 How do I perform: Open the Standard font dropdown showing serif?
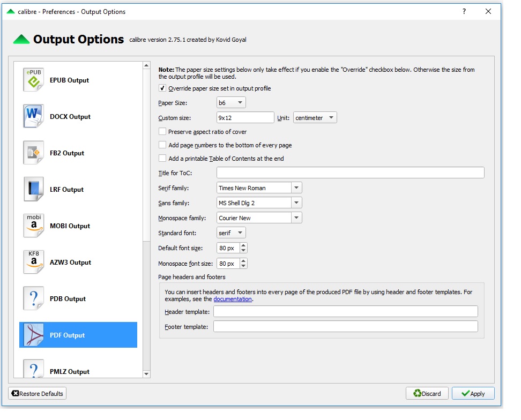pos(231,232)
